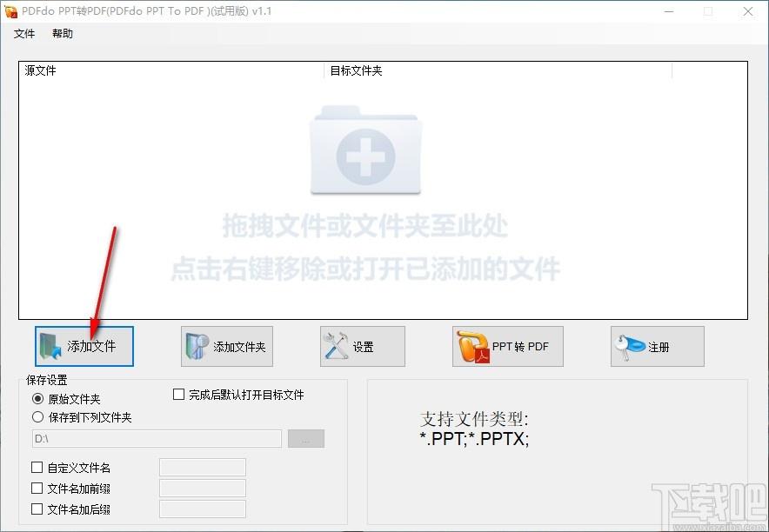The width and height of the screenshot is (769, 532).
Task: Click the 添加文件夹 (Add Folder) button
Action: (226, 346)
